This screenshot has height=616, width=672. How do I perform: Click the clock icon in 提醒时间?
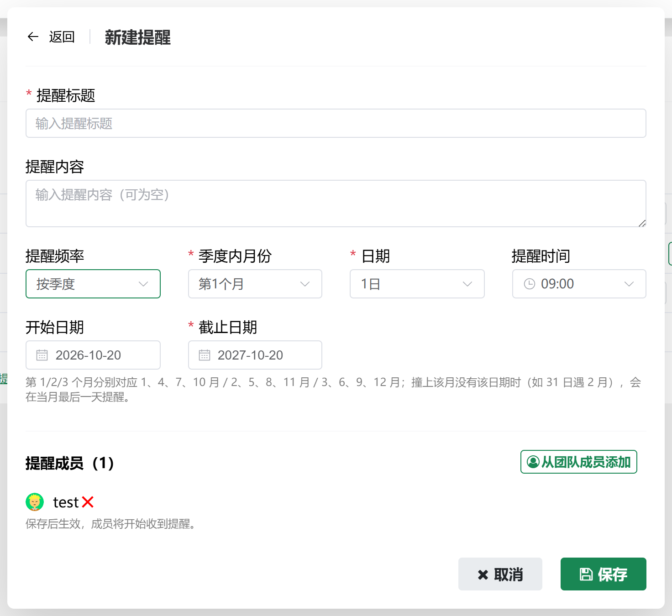529,284
